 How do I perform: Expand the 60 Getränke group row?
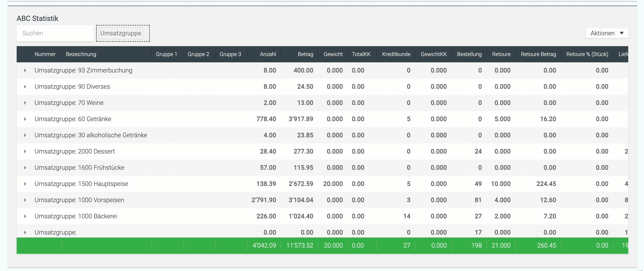25,119
